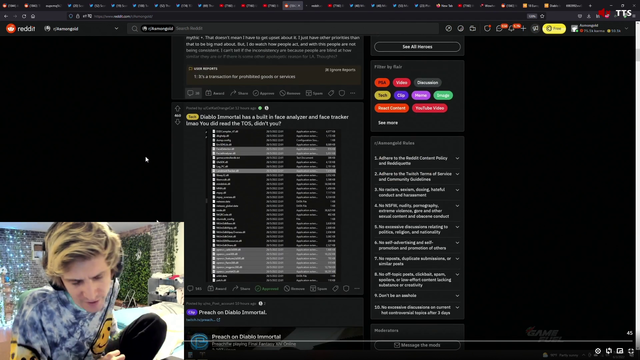Click the Reddit logo home icon
The width and height of the screenshot is (640, 360).
tap(20, 29)
